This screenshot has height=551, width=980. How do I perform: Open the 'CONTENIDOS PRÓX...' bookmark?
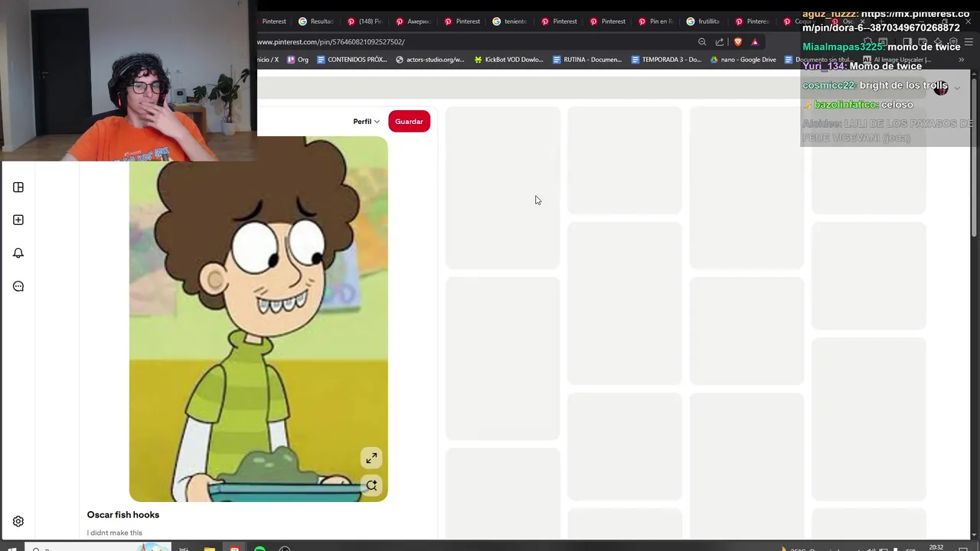point(351,60)
